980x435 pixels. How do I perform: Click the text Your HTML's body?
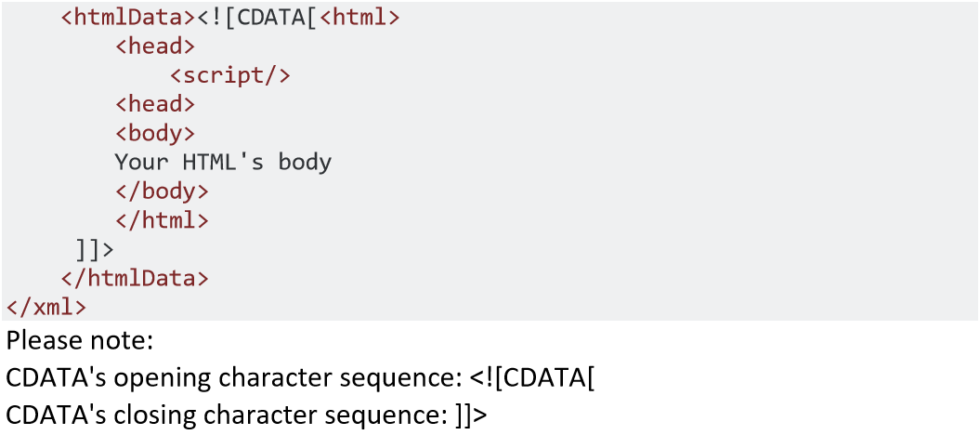click(223, 163)
